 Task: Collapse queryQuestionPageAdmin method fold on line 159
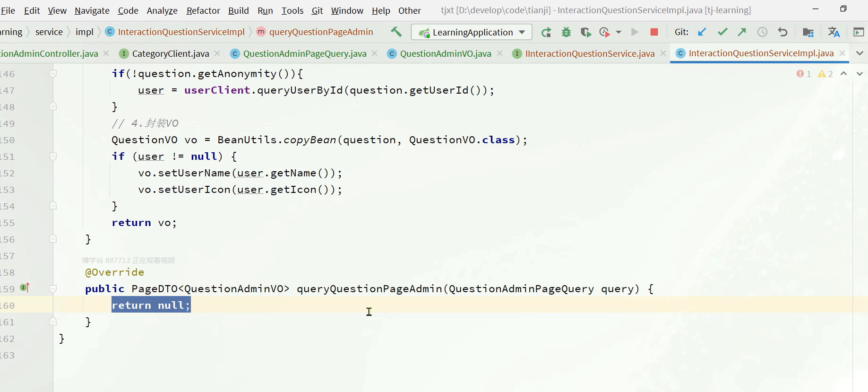pyautogui.click(x=53, y=289)
